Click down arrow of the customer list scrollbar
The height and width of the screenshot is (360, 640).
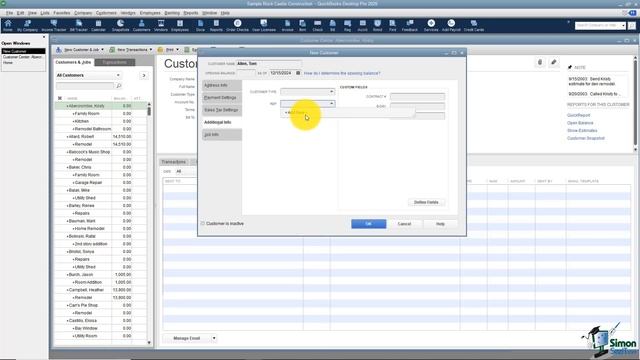pyautogui.click(x=149, y=343)
